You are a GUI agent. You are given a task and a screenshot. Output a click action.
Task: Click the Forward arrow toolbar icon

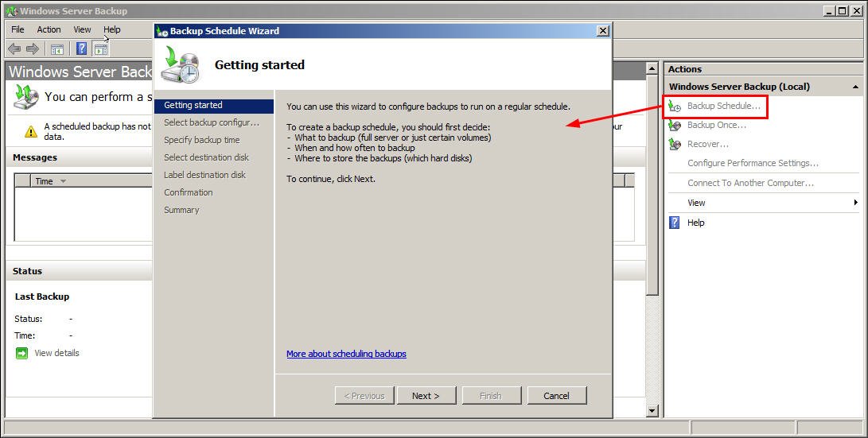pos(33,49)
